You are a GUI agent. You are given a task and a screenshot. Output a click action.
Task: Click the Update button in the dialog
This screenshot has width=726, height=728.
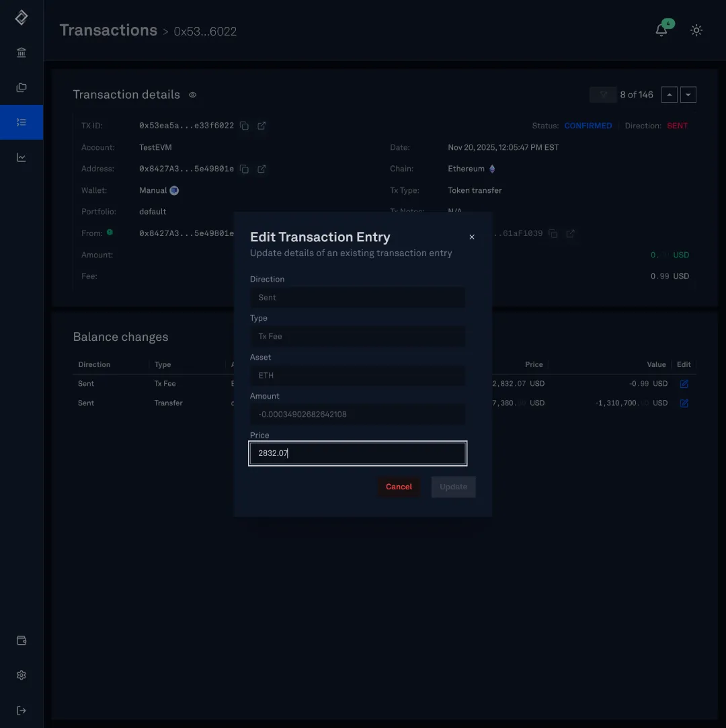click(453, 487)
